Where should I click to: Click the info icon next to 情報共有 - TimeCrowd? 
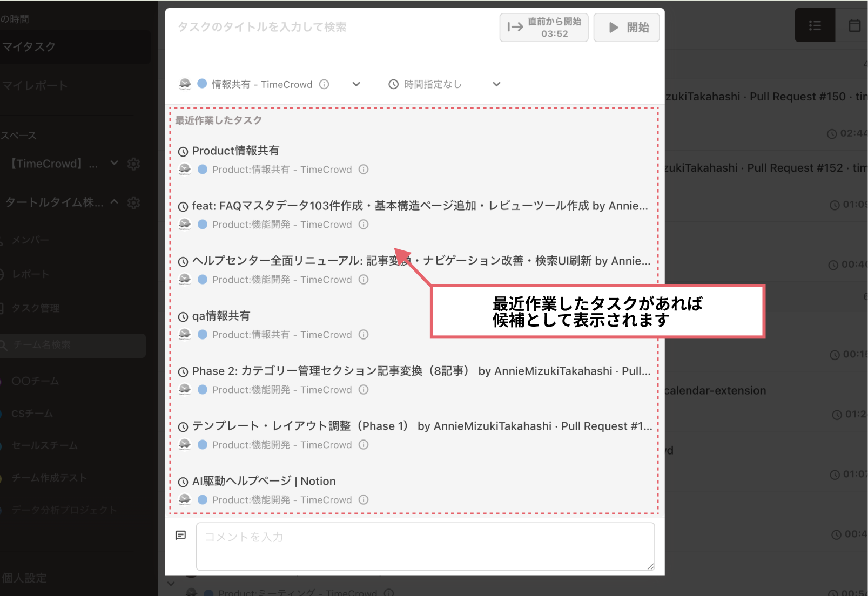pos(324,84)
